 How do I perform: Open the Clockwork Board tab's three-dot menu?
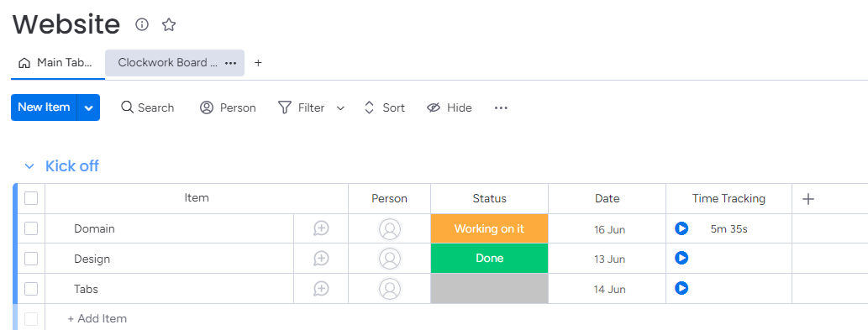tap(231, 63)
